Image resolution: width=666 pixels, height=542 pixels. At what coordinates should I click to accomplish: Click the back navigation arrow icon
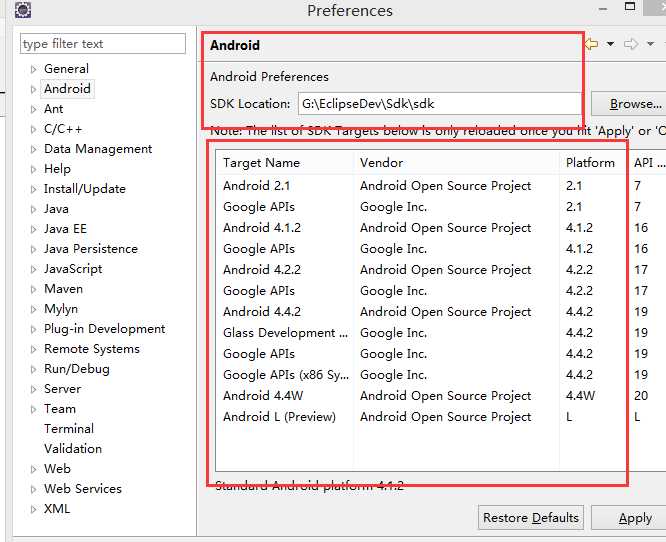(x=591, y=44)
